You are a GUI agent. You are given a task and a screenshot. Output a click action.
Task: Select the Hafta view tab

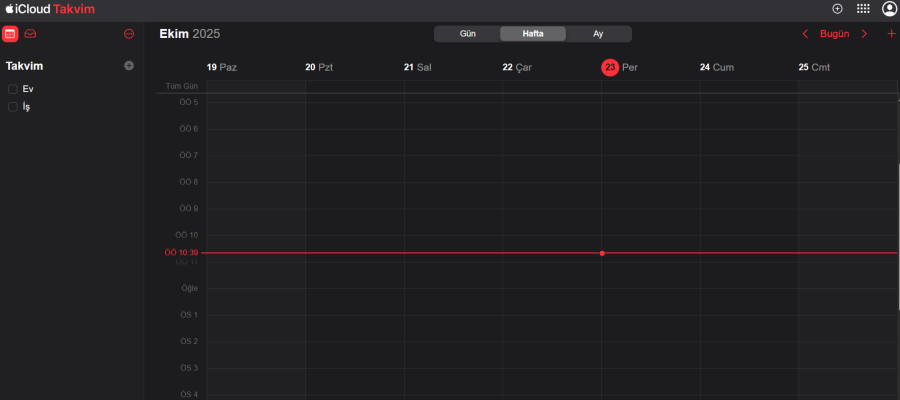tap(532, 34)
